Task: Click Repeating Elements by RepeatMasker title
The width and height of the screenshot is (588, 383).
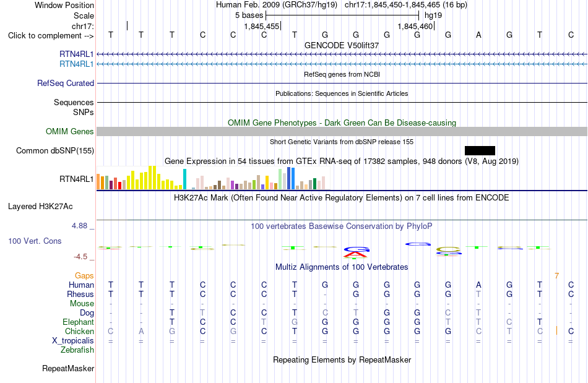Action: pyautogui.click(x=342, y=359)
